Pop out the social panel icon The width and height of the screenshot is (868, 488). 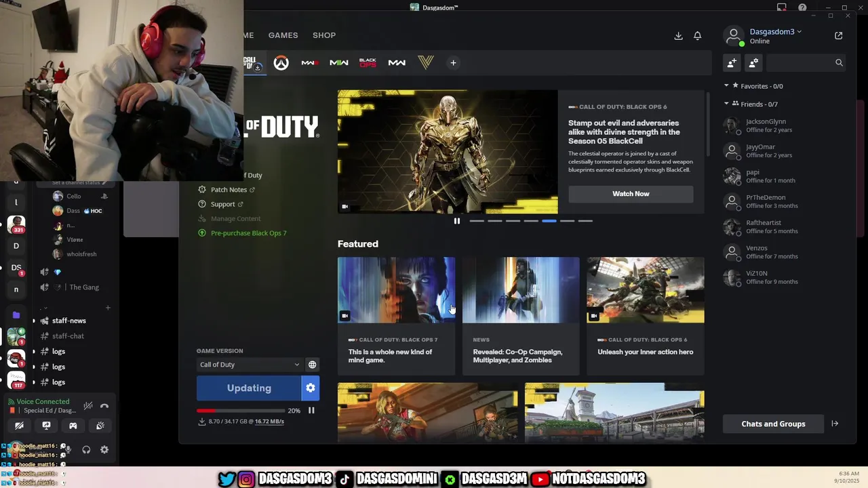(839, 36)
